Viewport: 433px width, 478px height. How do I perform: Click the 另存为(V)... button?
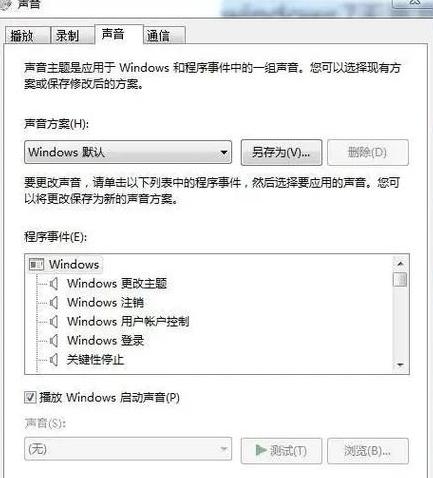click(281, 153)
